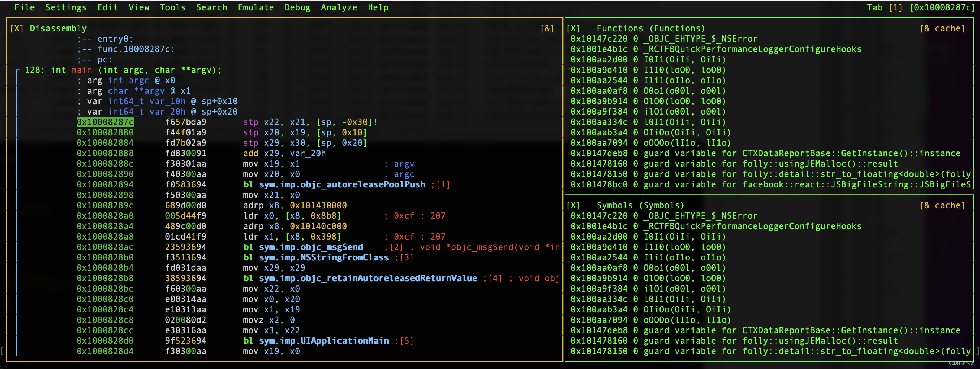This screenshot has height=369, width=980.
Task: Close the Disassembly panel with [X]
Action: [17, 28]
